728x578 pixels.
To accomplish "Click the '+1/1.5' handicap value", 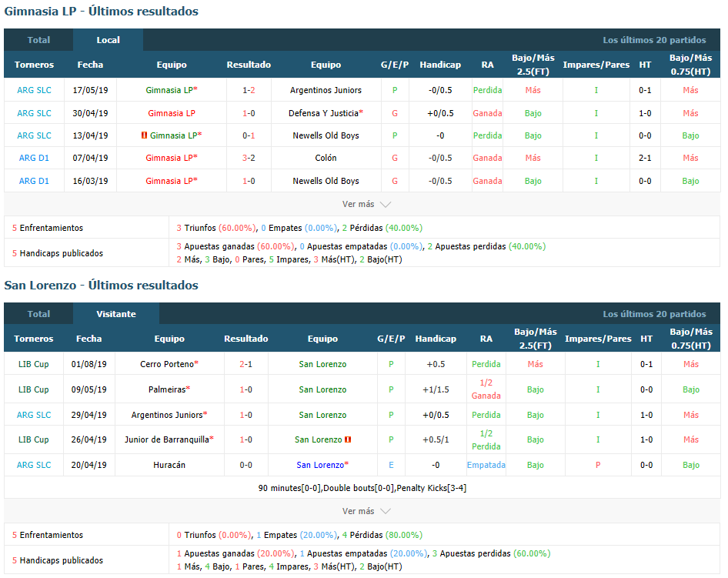I will pos(436,389).
